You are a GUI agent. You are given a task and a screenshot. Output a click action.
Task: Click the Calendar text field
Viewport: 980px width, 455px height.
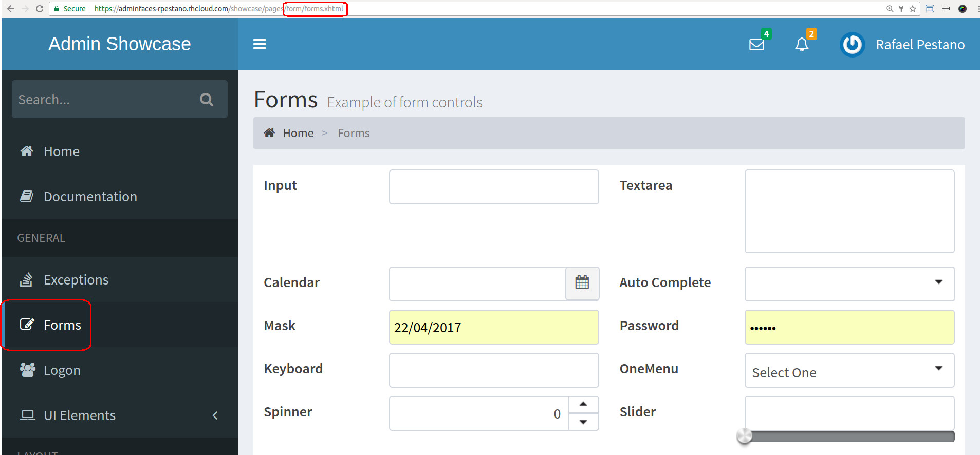click(x=477, y=283)
